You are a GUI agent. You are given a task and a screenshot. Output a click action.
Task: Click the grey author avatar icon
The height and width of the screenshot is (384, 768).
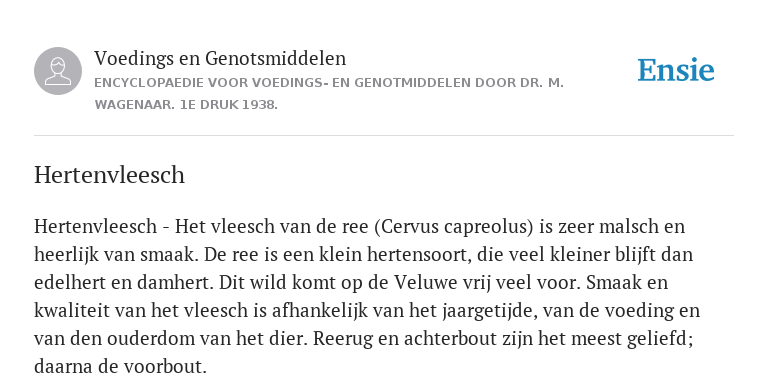pyautogui.click(x=58, y=71)
